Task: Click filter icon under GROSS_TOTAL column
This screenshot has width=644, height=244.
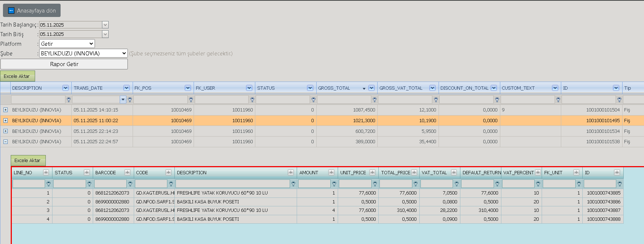Action: 375,100
